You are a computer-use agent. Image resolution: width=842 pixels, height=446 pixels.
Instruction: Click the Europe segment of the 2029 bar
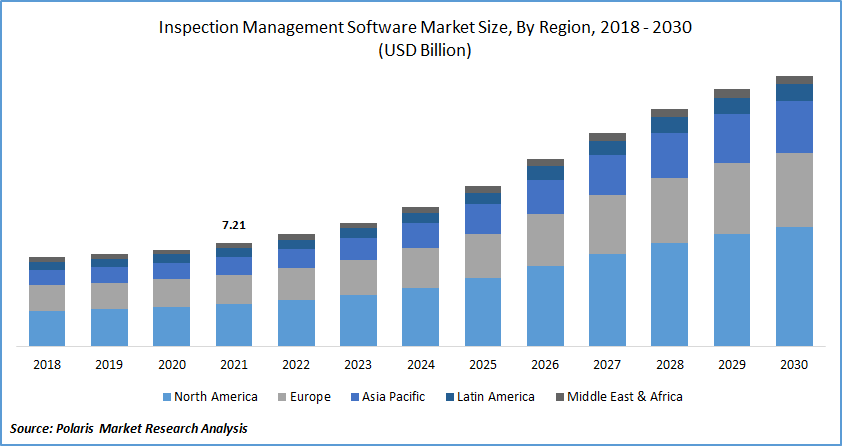[x=732, y=199]
